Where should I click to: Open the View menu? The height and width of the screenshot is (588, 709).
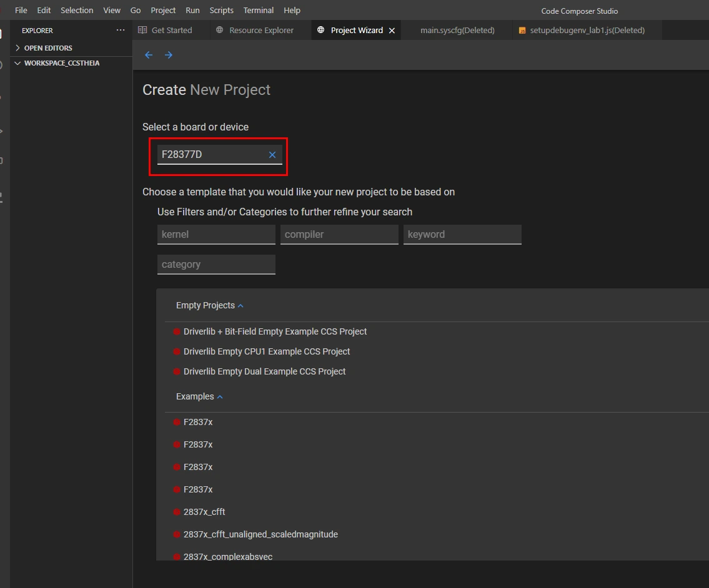click(112, 10)
